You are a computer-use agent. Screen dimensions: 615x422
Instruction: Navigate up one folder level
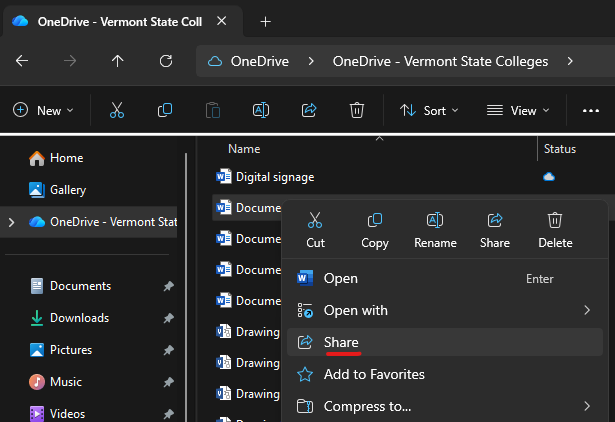(117, 61)
